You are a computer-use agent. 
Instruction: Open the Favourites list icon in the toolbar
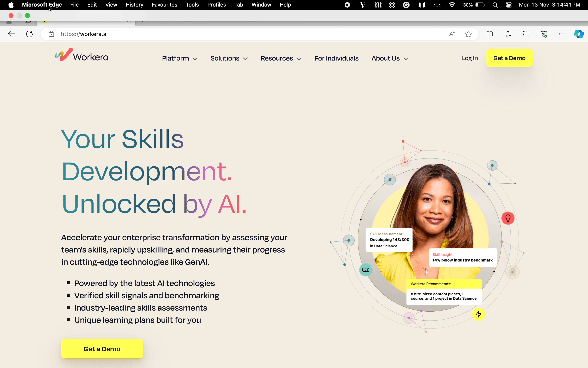pyautogui.click(x=508, y=34)
